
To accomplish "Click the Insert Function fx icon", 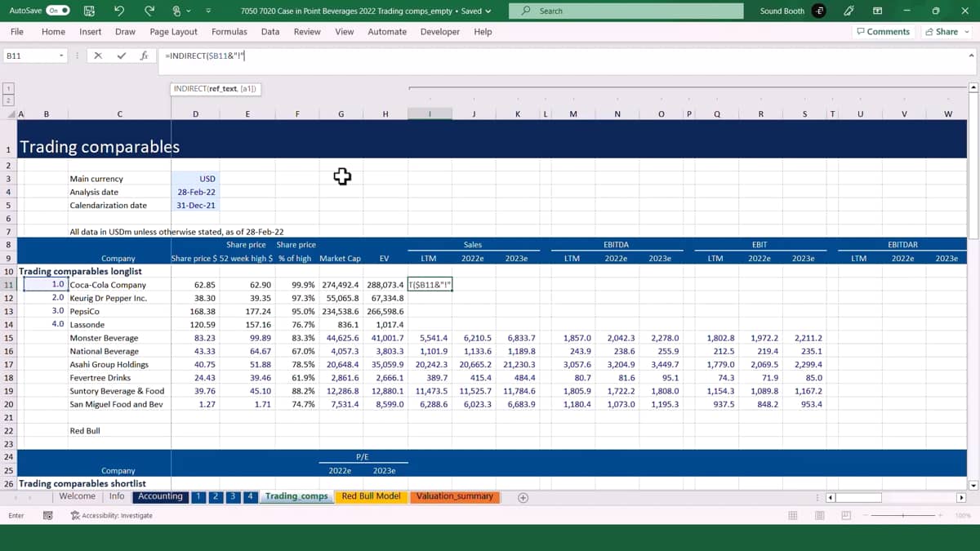I will click(x=144, y=56).
